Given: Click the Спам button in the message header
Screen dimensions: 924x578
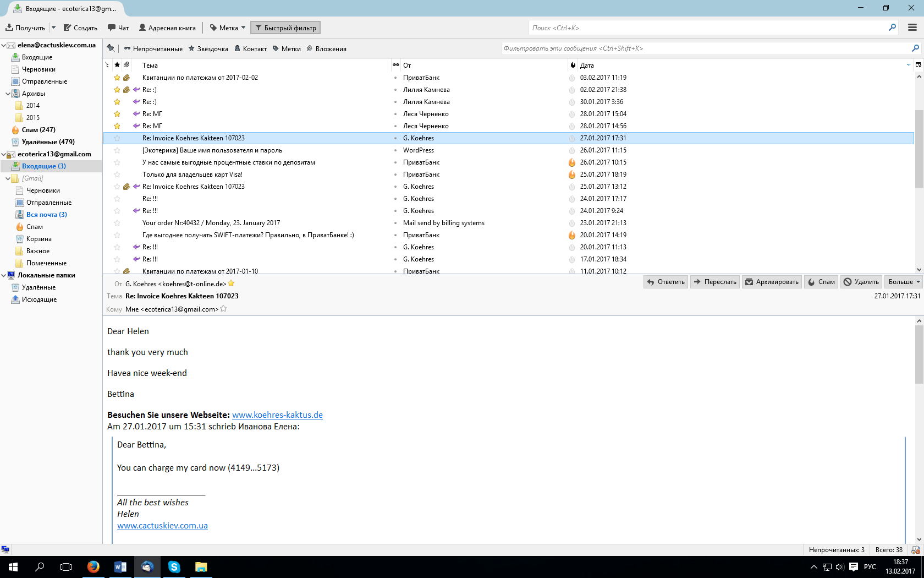Looking at the screenshot, I should (x=822, y=282).
